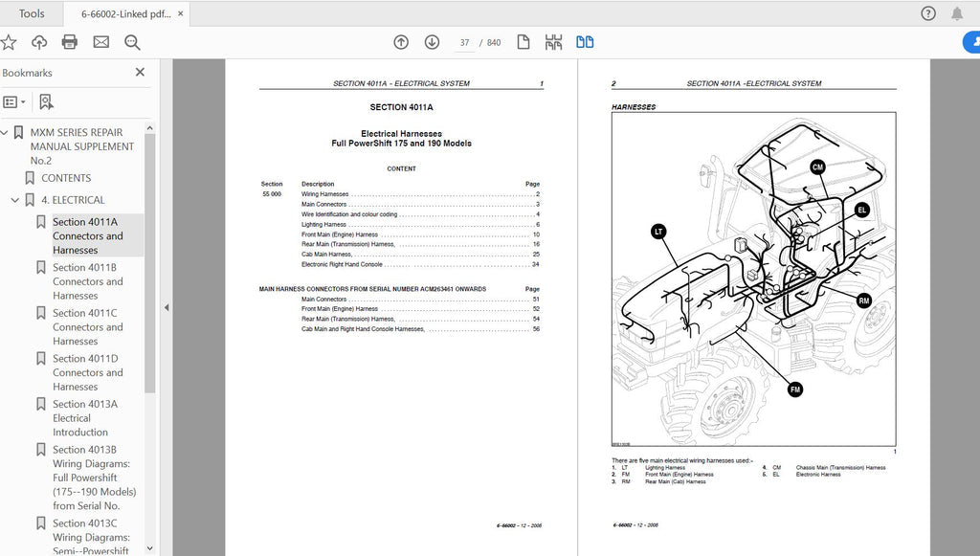This screenshot has height=556, width=980.
Task: Click the bookmark icon beside CONTENTS
Action: click(x=30, y=178)
